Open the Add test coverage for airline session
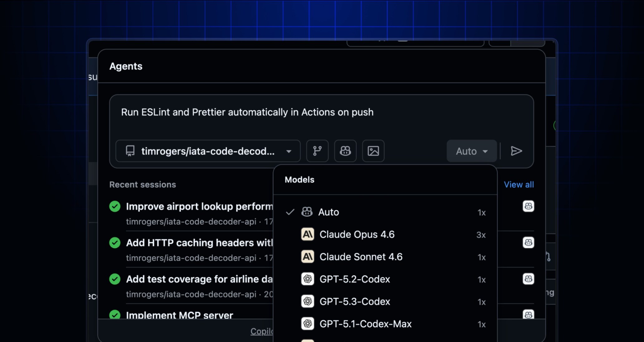This screenshot has height=342, width=644. pyautogui.click(x=199, y=279)
